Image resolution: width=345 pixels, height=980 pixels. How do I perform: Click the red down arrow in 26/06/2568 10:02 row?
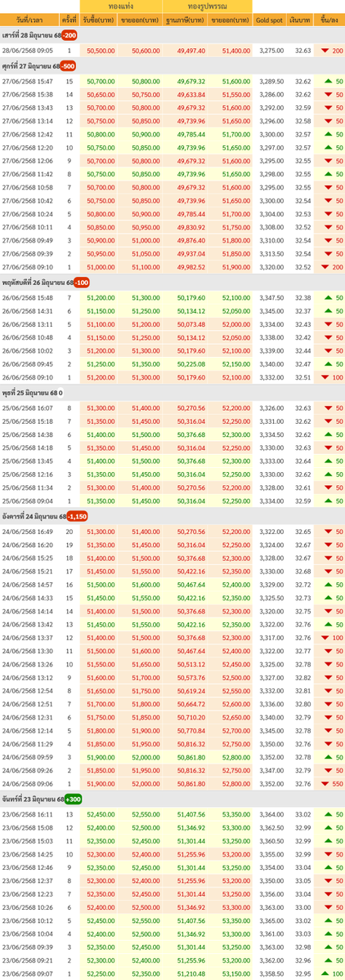click(328, 351)
